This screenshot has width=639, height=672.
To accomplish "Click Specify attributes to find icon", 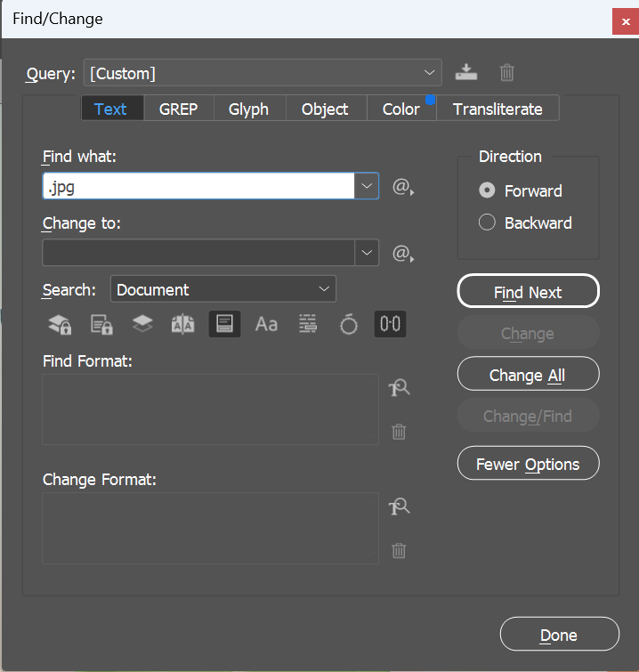I will (399, 387).
